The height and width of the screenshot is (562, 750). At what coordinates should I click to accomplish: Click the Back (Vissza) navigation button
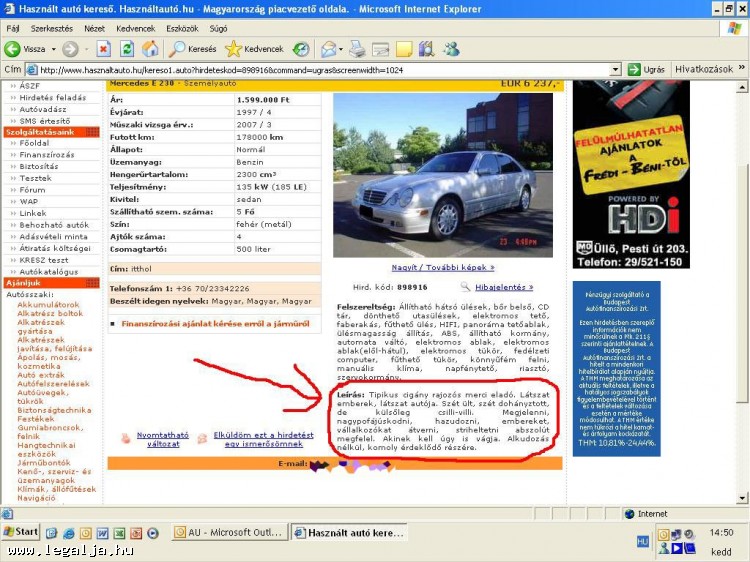[26, 49]
